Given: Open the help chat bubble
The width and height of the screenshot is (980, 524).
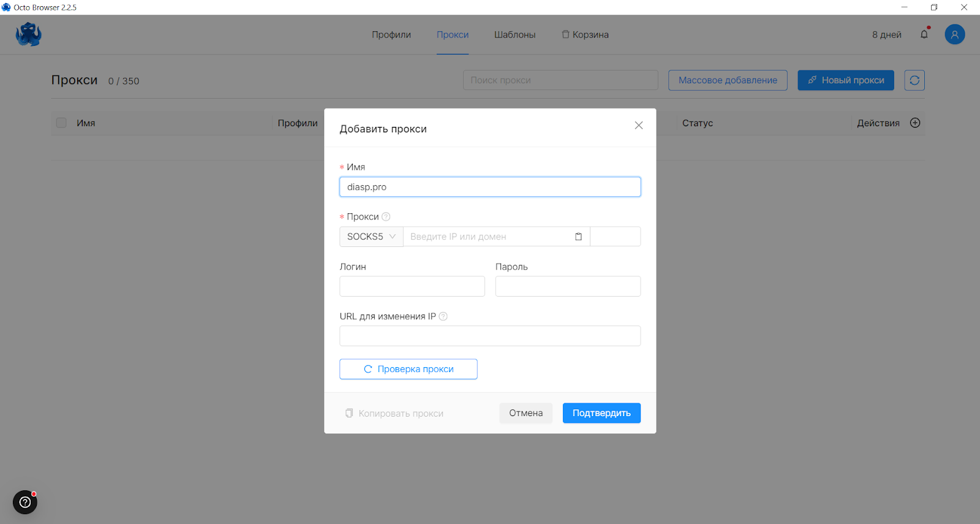Looking at the screenshot, I should pos(25,503).
